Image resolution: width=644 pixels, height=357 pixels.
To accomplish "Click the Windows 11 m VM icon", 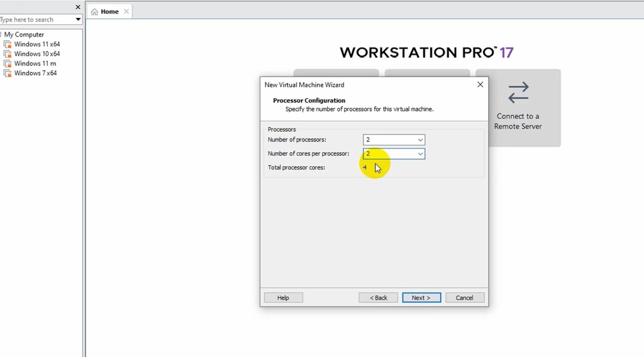I will (x=7, y=64).
